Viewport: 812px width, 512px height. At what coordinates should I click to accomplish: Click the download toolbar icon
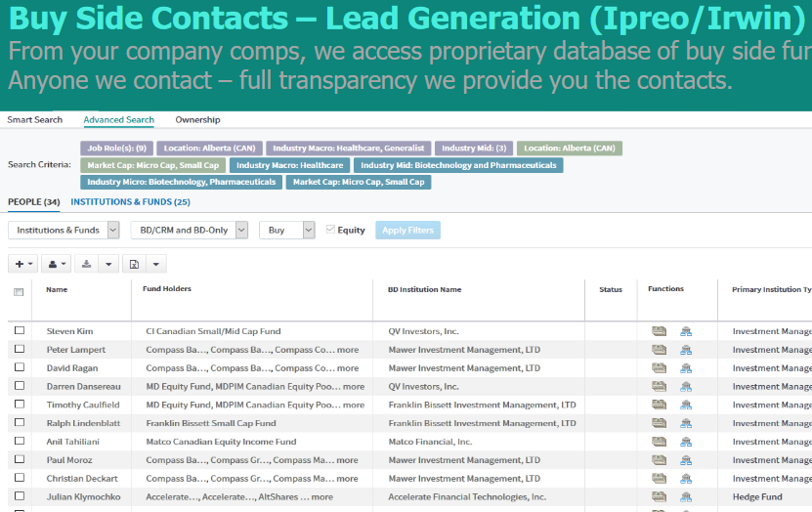pyautogui.click(x=87, y=264)
